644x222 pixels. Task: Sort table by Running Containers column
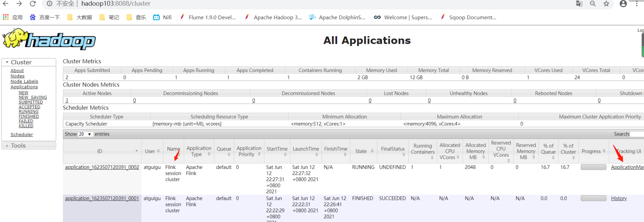[x=423, y=151]
